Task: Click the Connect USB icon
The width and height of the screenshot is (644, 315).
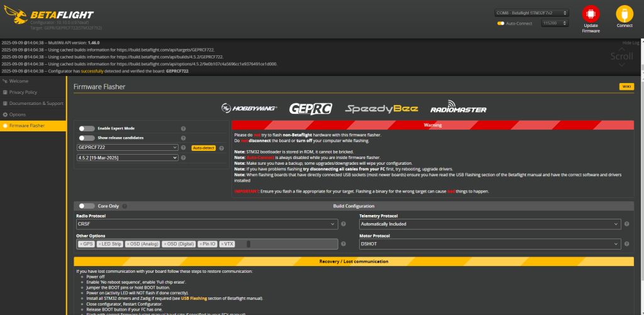Action: (625, 14)
